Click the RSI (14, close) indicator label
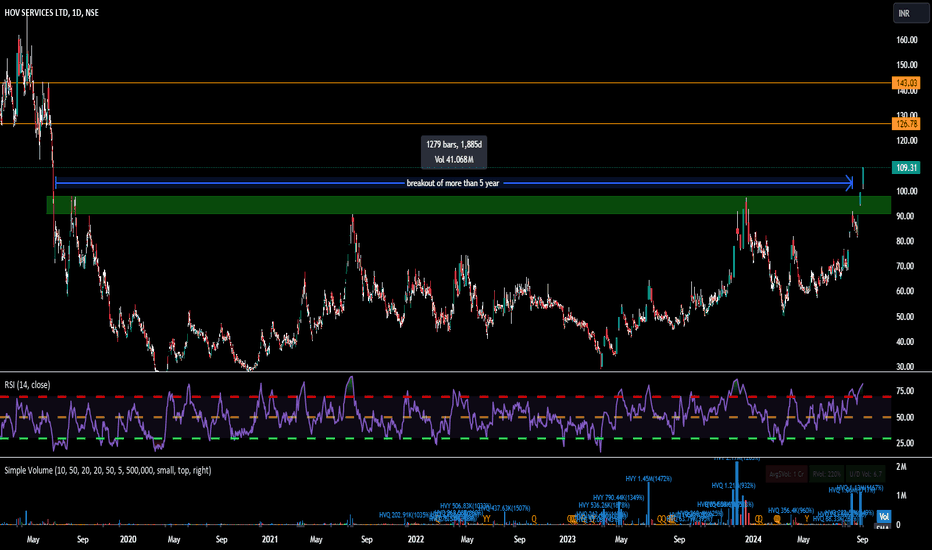This screenshot has width=932, height=550. 27,385
